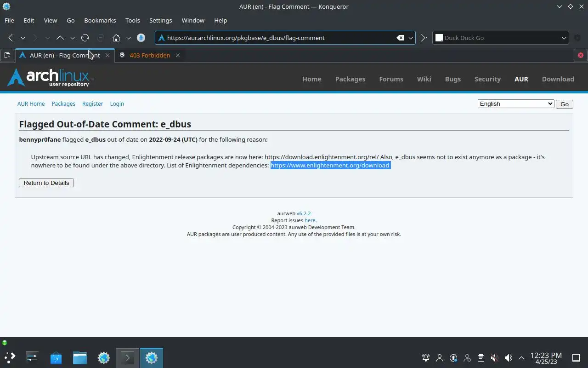The width and height of the screenshot is (588, 368).
Task: Click the crossed-out muted speaker tray icon
Action: pos(495,358)
